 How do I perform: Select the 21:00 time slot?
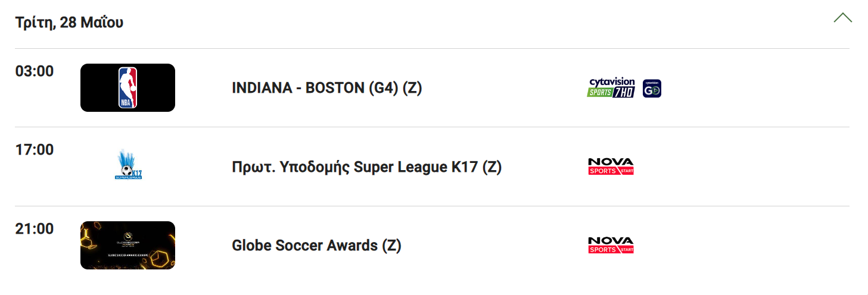[x=35, y=229]
